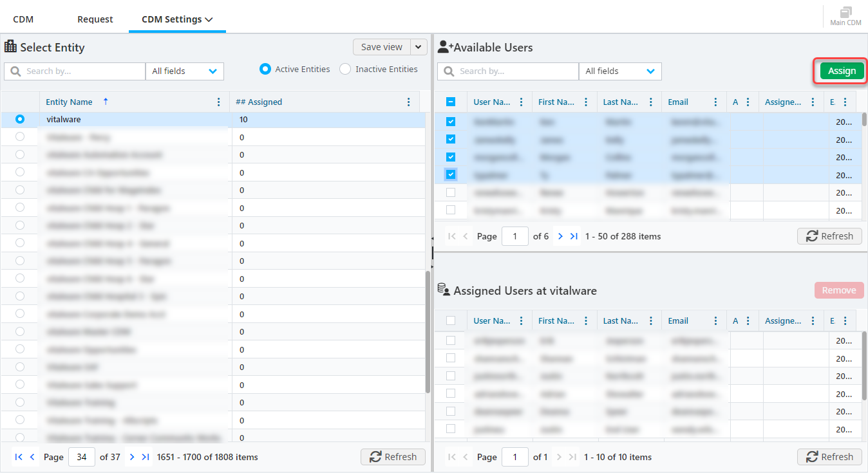
Task: Expand All fields dropdown in Available Users
Action: 619,71
